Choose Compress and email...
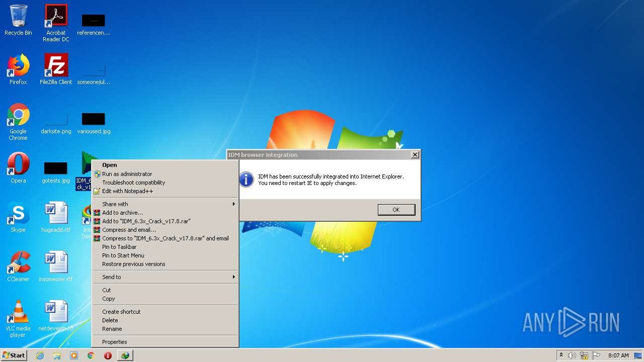 (x=165, y=230)
